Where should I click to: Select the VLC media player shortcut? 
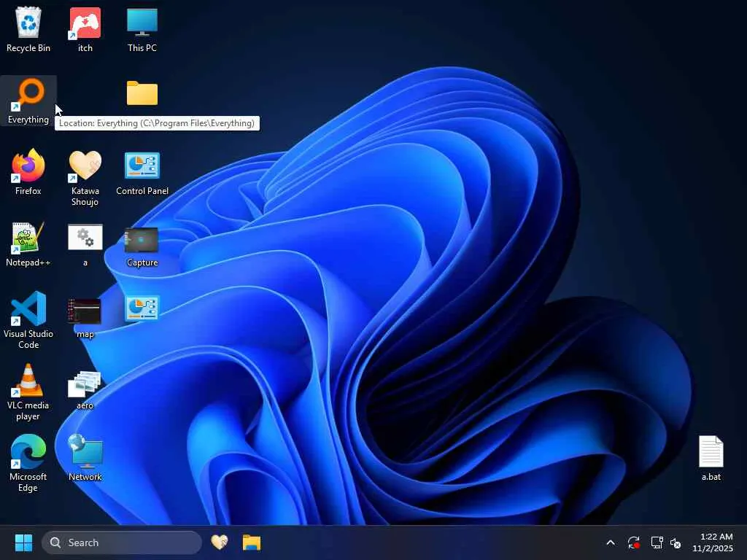pyautogui.click(x=28, y=392)
